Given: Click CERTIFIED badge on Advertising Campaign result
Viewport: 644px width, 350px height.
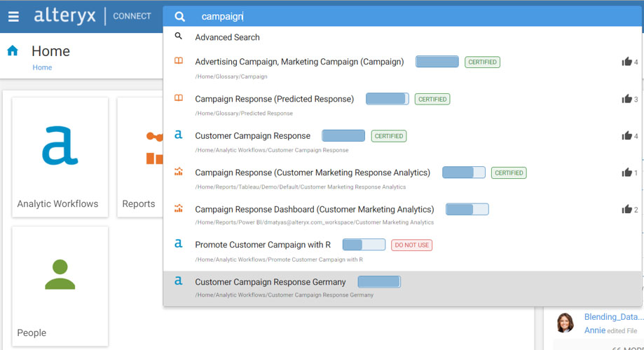Looking at the screenshot, I should (x=482, y=62).
